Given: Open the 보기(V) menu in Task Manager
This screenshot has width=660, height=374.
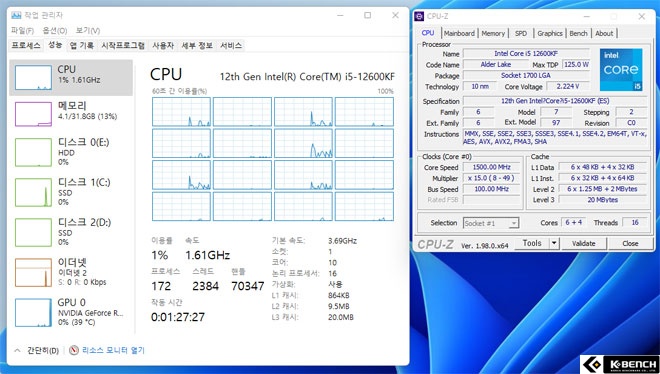Looking at the screenshot, I should click(88, 31).
